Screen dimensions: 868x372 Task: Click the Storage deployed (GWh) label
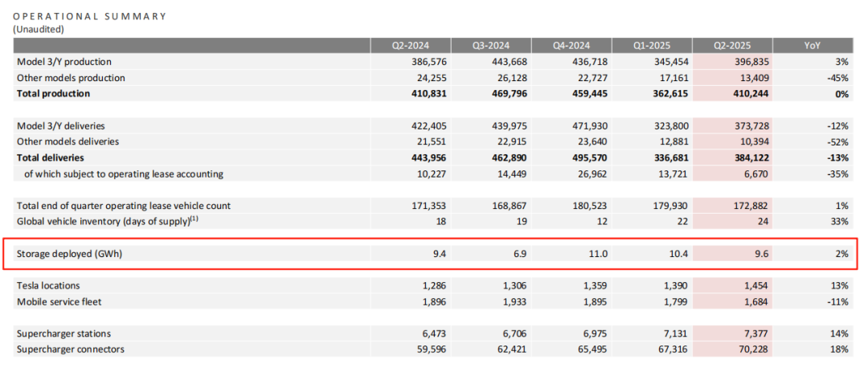coord(70,254)
